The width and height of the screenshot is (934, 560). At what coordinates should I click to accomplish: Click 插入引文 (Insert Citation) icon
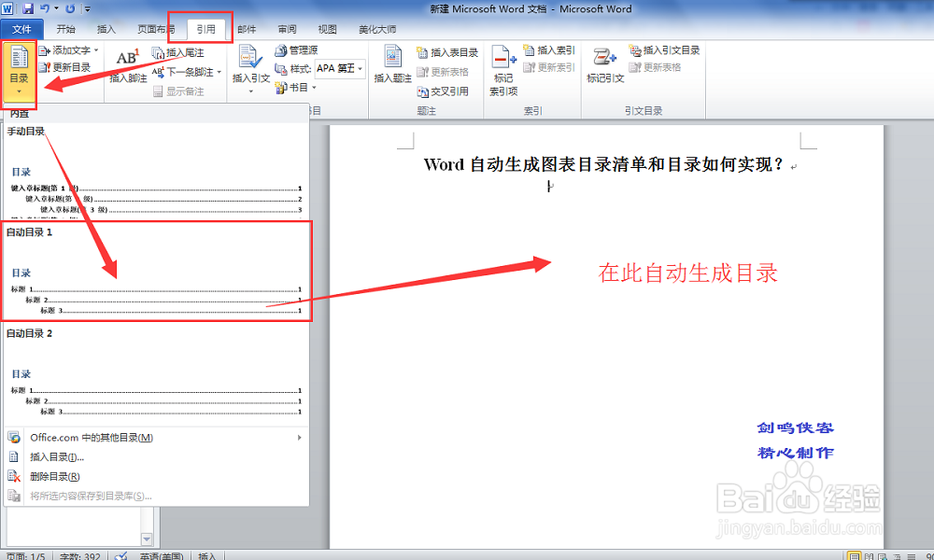click(x=250, y=58)
